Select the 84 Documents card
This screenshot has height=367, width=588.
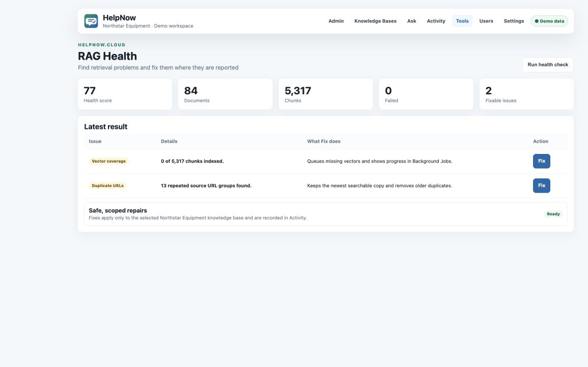click(226, 94)
